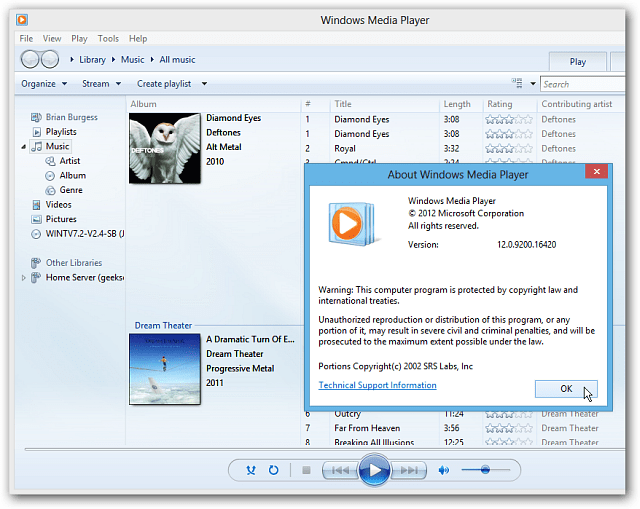The image size is (640, 509).
Task: Click the WINTV7.2-V2.4-SB disc icon
Action: [36, 234]
